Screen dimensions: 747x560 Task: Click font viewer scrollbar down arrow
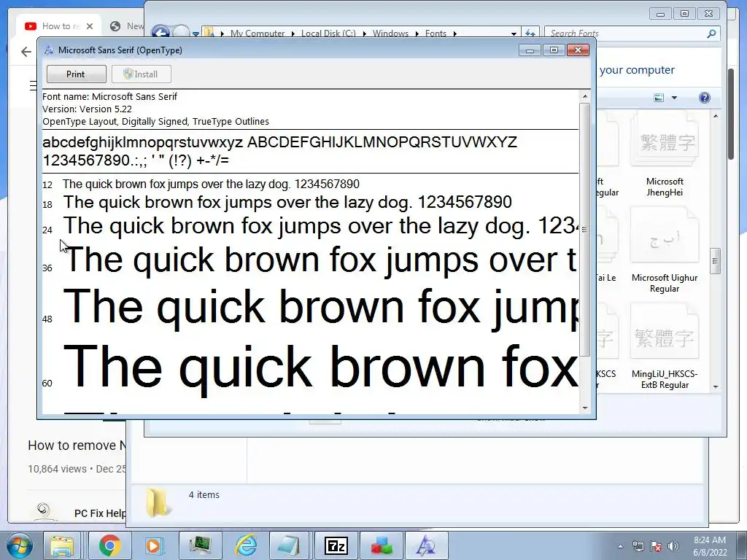585,408
